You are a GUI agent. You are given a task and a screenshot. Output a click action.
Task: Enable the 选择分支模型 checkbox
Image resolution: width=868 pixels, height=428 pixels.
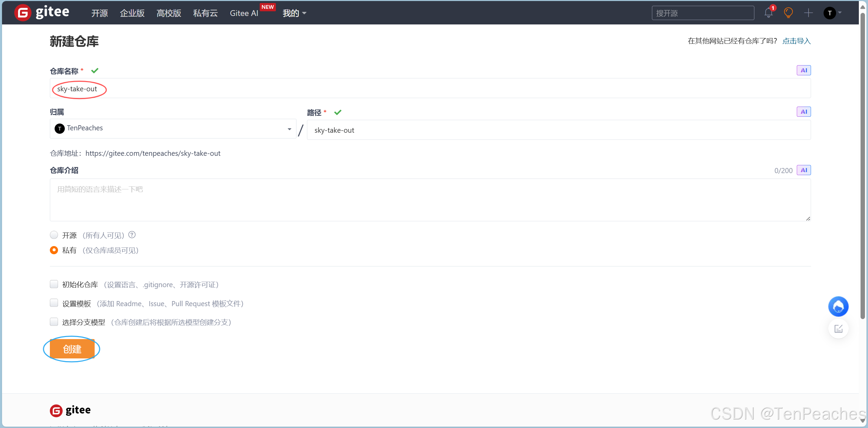54,322
